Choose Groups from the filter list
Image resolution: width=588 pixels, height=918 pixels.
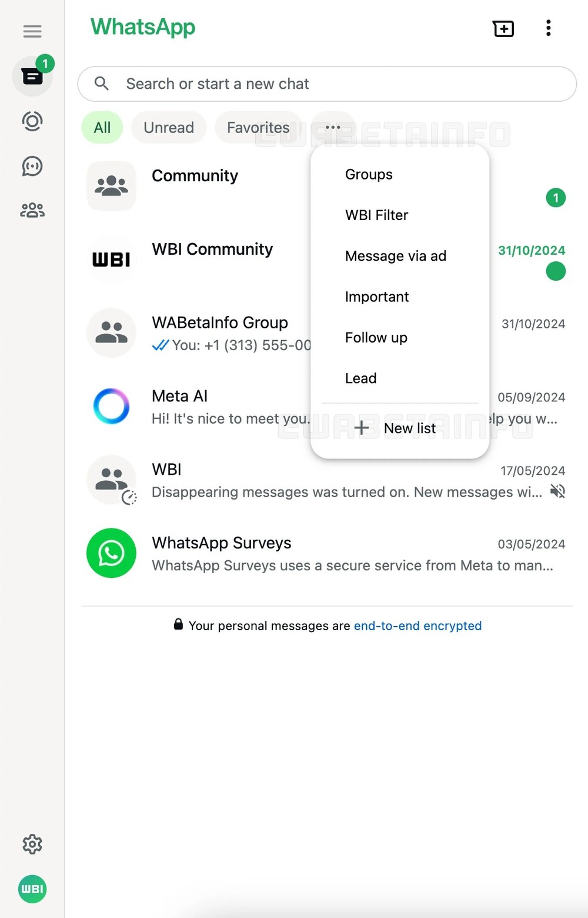pos(369,174)
